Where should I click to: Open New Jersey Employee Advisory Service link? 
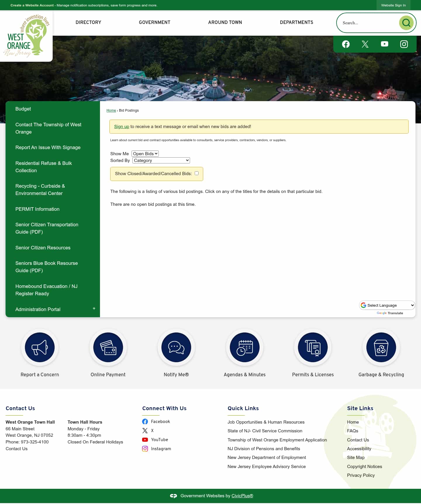(x=267, y=467)
